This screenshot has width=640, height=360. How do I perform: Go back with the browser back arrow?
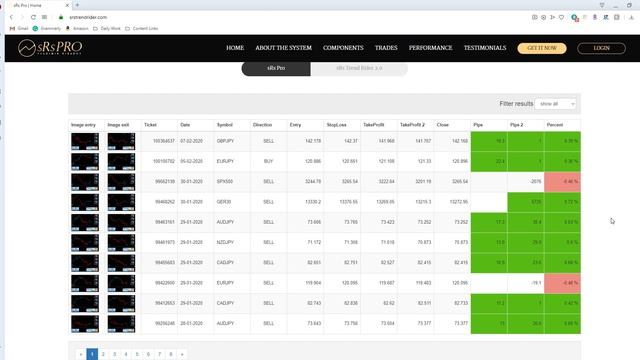pyautogui.click(x=11, y=17)
